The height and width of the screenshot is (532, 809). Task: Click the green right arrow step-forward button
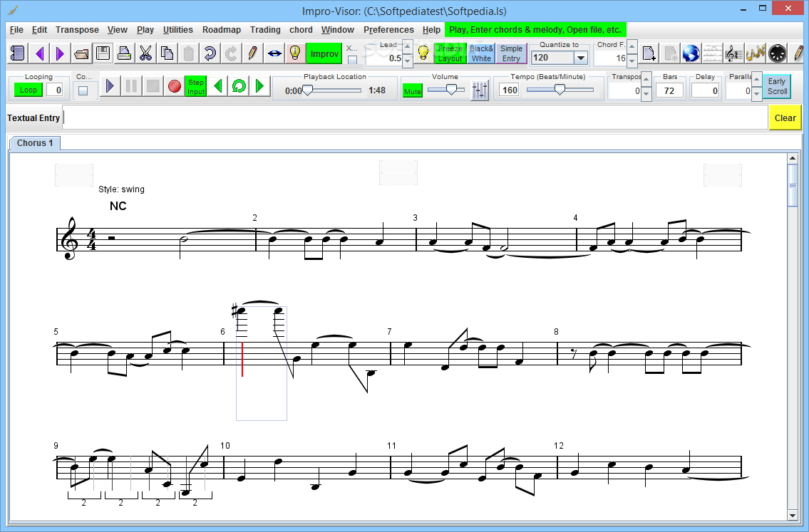coord(260,86)
